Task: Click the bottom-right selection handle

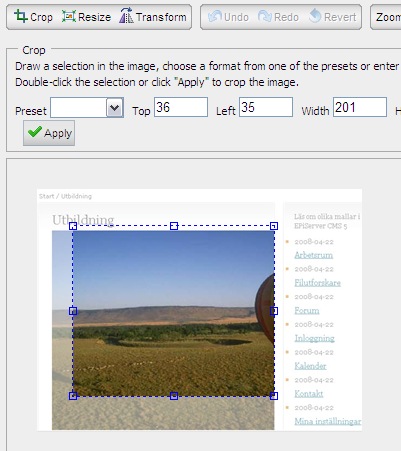Action: point(274,396)
